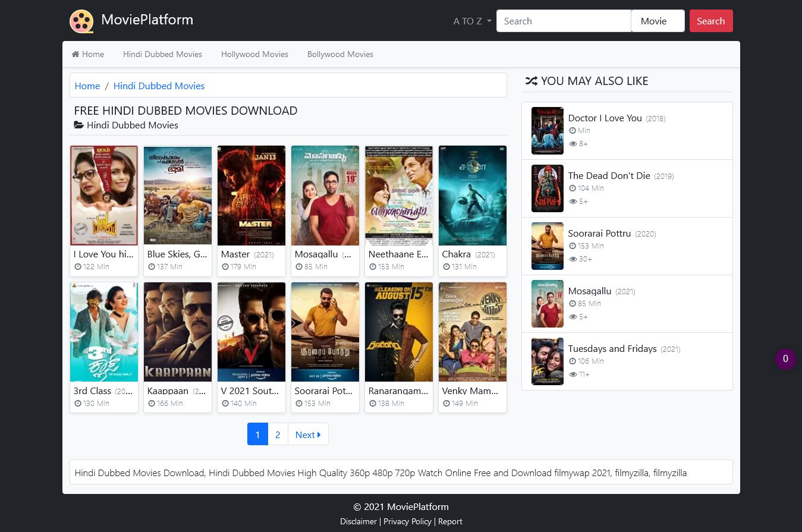Viewport: 802px width, 532px height.
Task: Click The Dead Don't Die sidebar thumbnail
Action: point(548,188)
